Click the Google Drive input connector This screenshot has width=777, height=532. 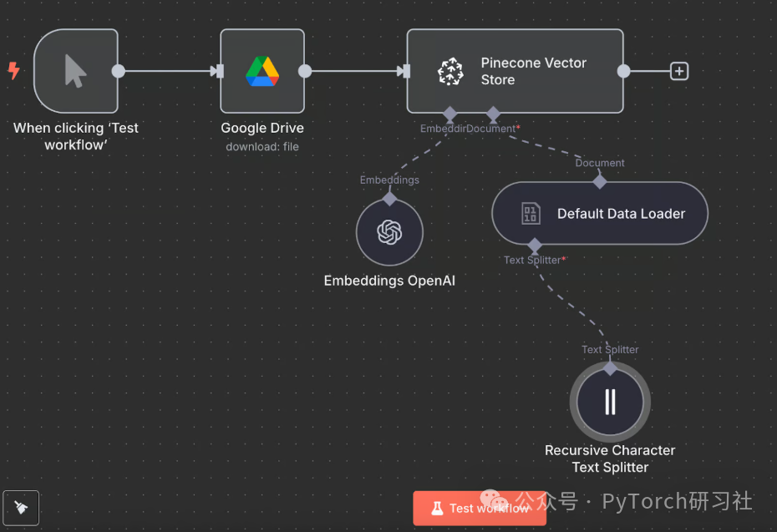(219, 71)
